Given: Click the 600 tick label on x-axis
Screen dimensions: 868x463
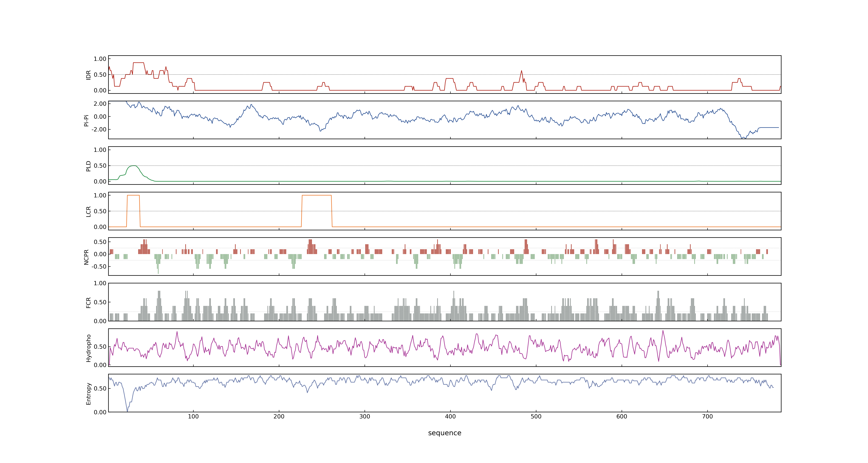Looking at the screenshot, I should [622, 416].
